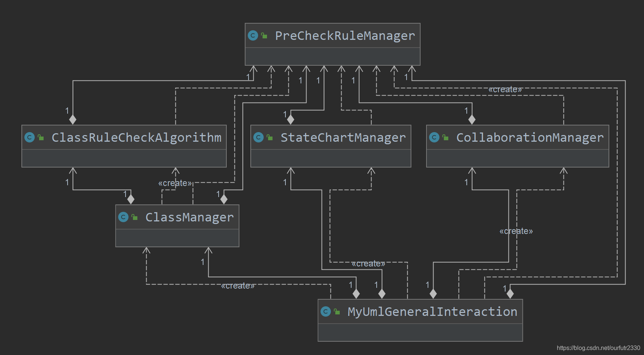The height and width of the screenshot is (355, 644).
Task: Select the MyUmlGeneralInteraction class name
Action: (x=432, y=312)
